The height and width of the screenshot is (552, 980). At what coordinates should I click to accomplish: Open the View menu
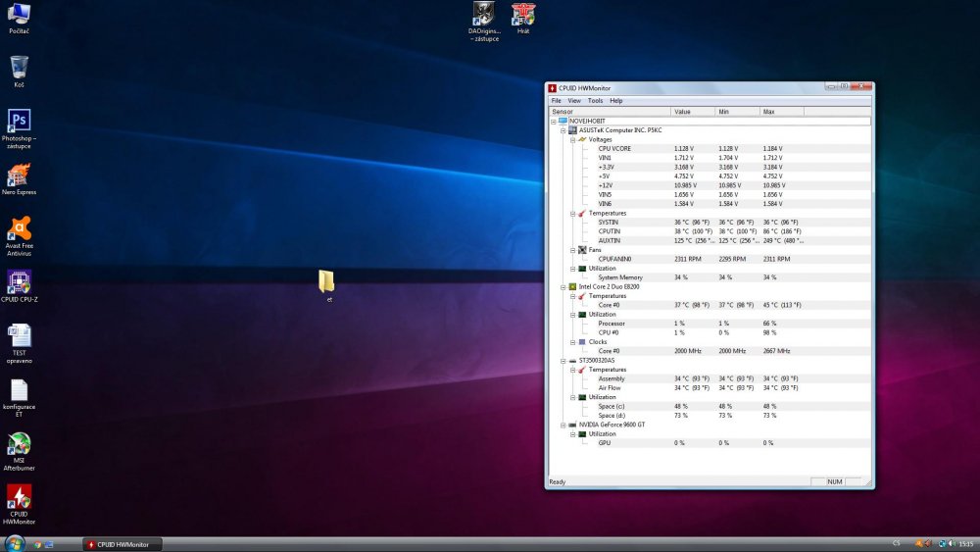coord(573,101)
